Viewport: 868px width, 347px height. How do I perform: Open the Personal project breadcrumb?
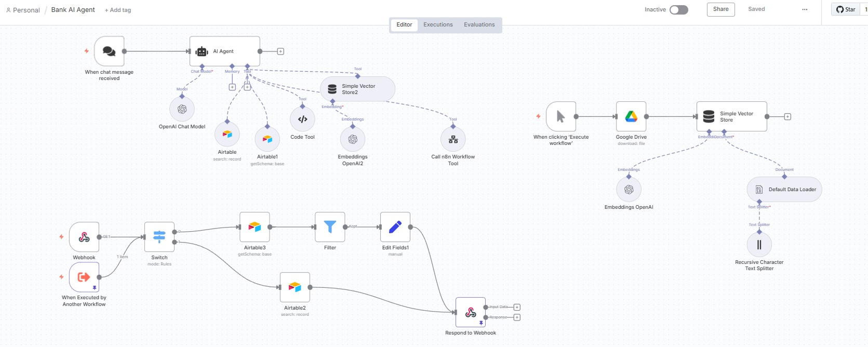[23, 10]
